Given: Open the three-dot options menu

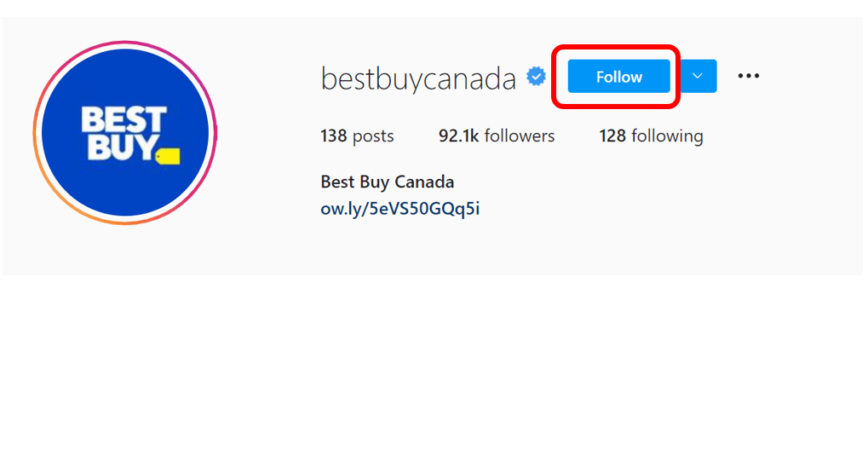Looking at the screenshot, I should [749, 76].
